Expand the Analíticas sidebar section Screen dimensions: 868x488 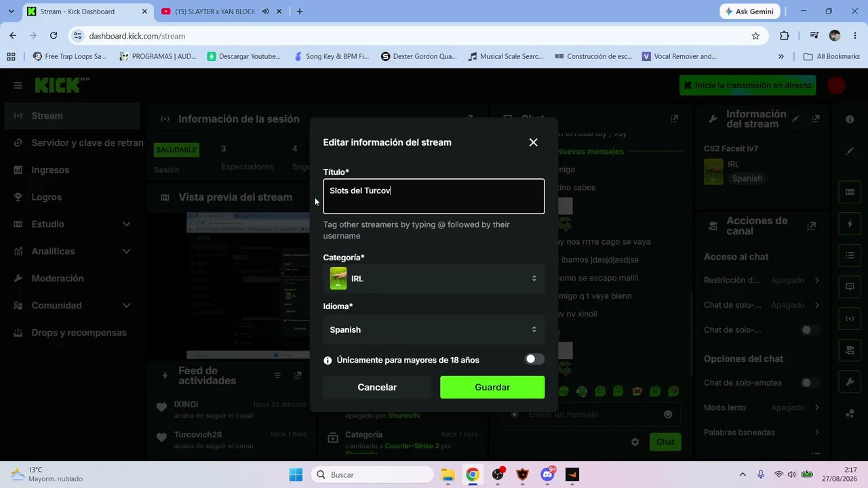72,251
